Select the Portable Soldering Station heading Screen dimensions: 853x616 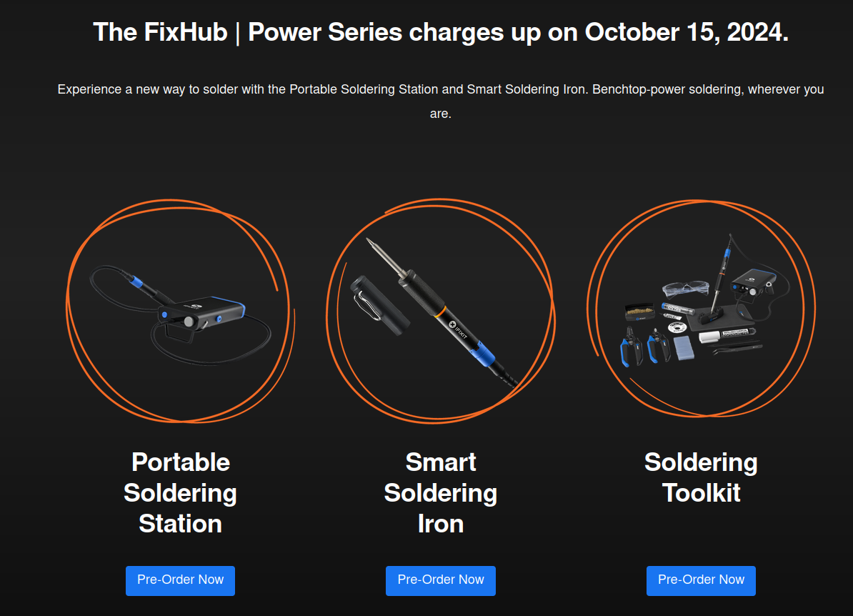[x=180, y=493]
